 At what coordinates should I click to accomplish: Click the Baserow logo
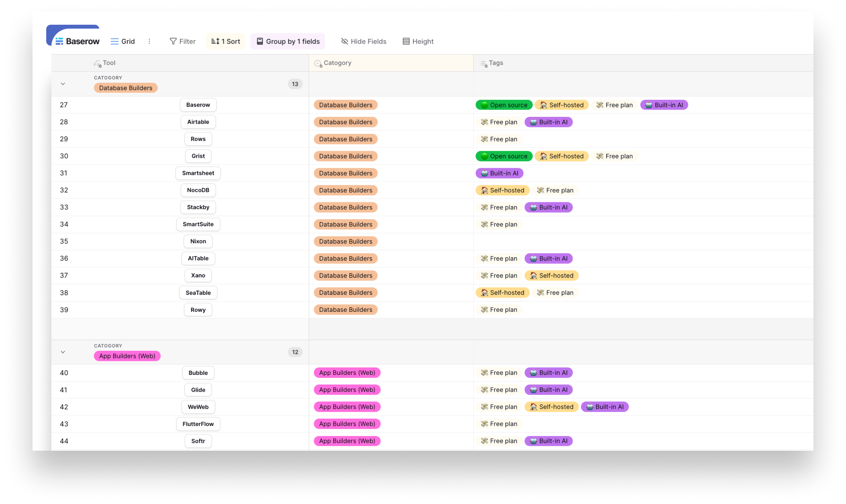(77, 41)
